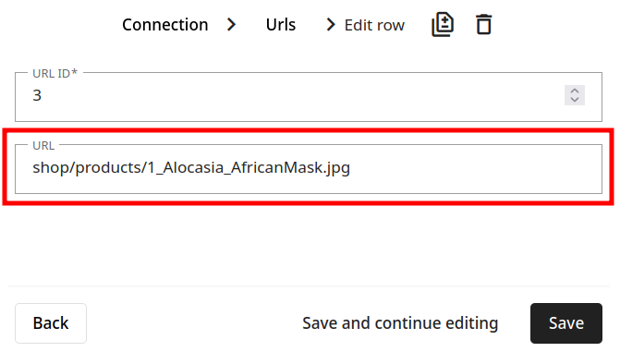Click the empty area inside URL field
620x364 pixels.
pyautogui.click(x=475, y=169)
